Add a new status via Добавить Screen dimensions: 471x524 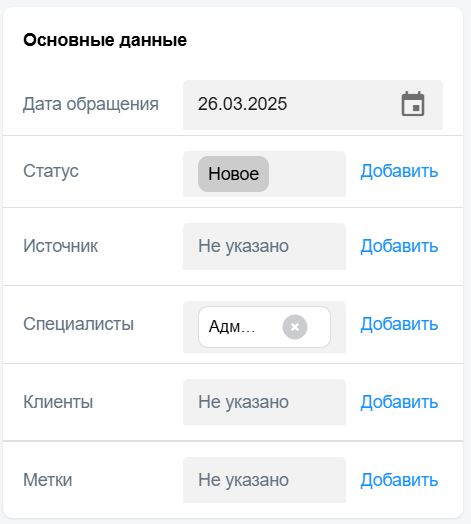pos(399,171)
